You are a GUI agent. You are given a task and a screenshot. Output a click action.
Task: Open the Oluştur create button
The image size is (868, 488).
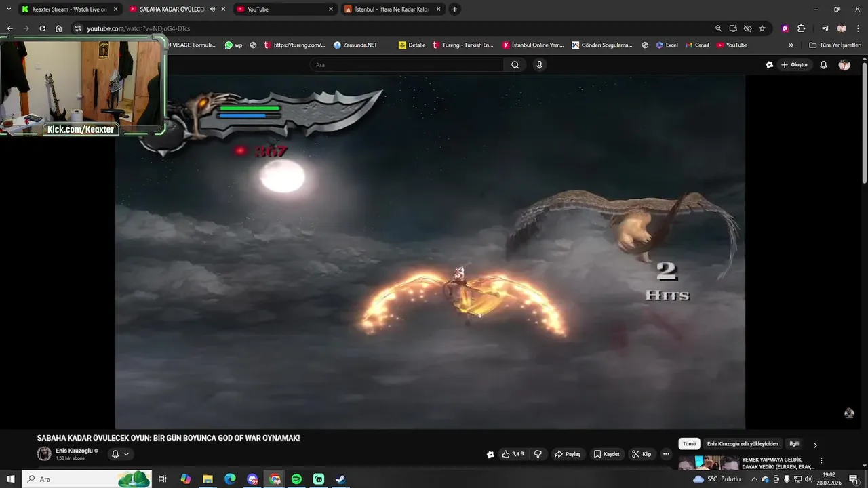795,65
